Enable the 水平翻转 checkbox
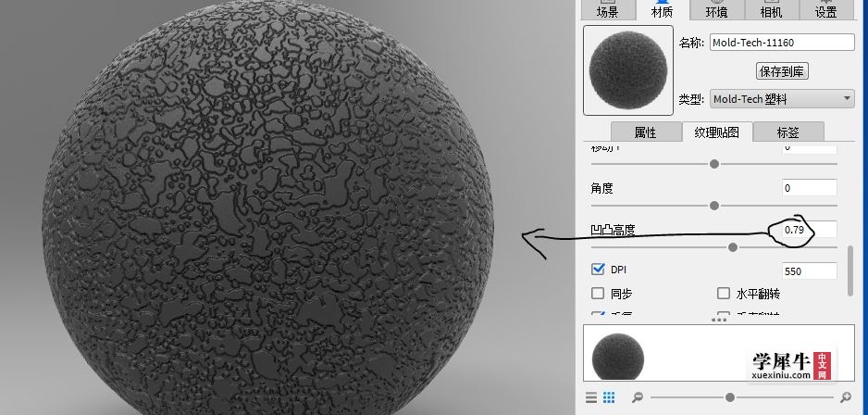 tap(724, 293)
